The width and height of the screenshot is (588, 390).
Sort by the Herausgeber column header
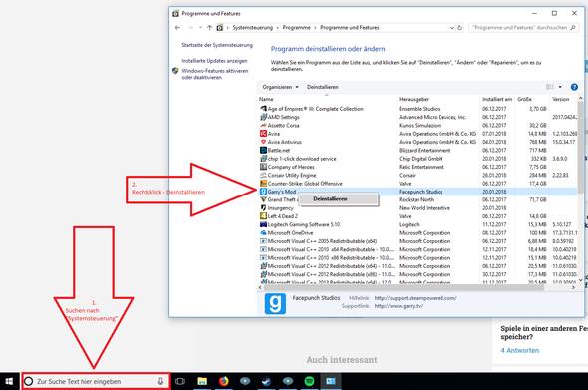tap(438, 99)
